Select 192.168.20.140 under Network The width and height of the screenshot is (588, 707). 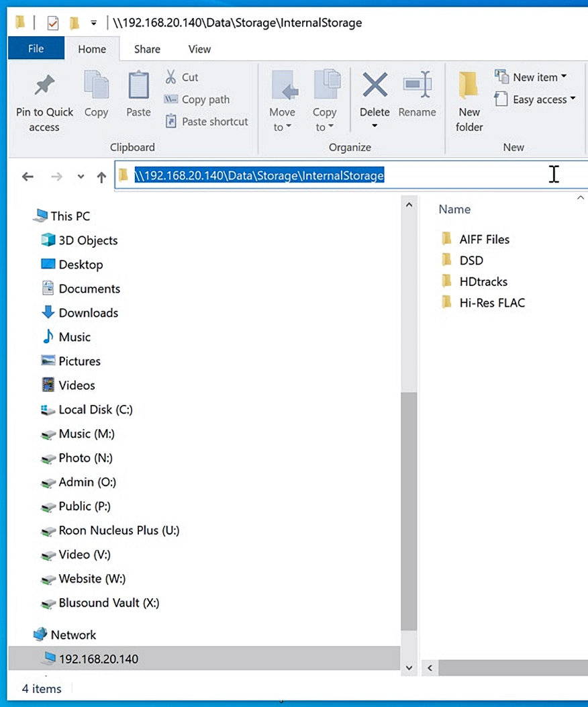click(204, 658)
